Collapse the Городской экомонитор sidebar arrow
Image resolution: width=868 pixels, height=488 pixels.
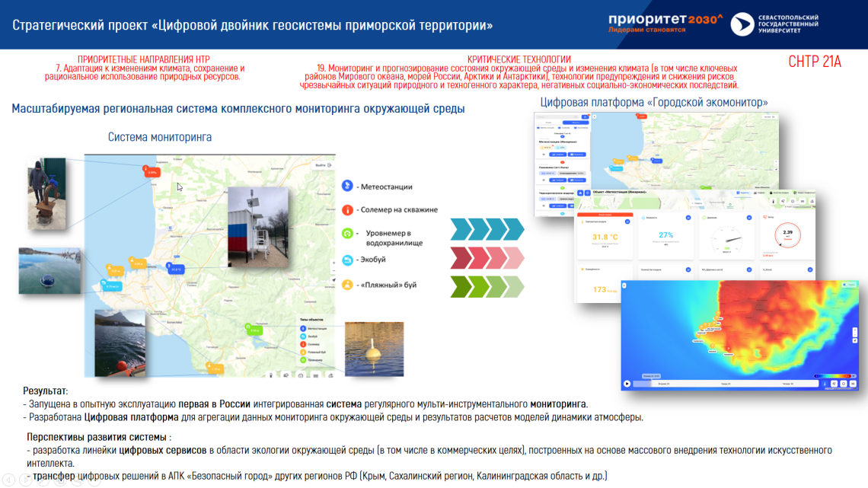click(x=594, y=116)
